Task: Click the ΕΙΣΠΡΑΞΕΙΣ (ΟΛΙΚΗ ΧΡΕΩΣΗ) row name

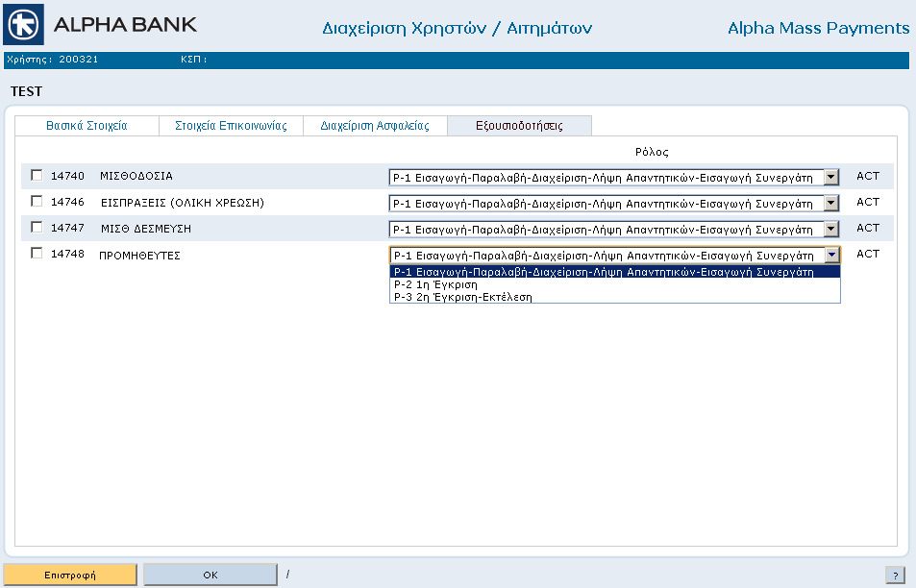Action: (x=183, y=203)
